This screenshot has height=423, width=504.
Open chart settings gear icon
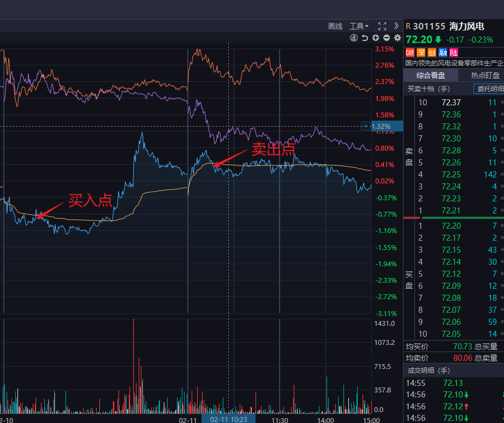click(x=397, y=38)
